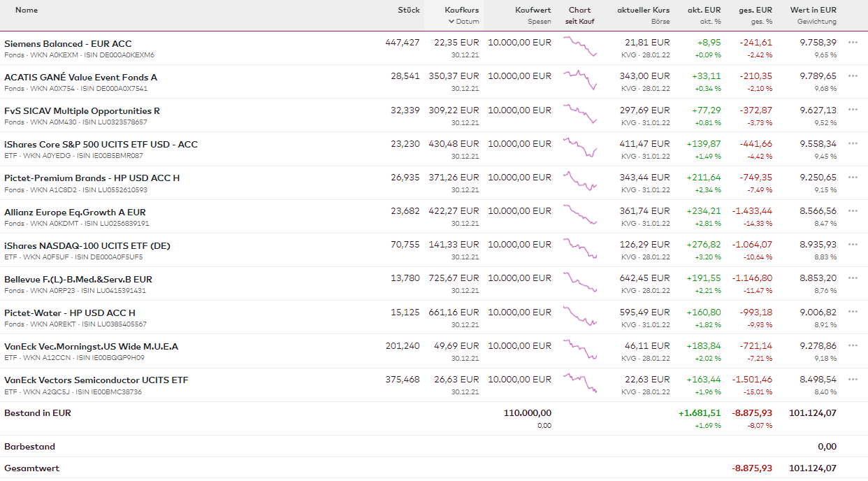The image size is (868, 481).
Task: Open Siemens Balanced - EUR ACC fund
Action: pos(68,43)
